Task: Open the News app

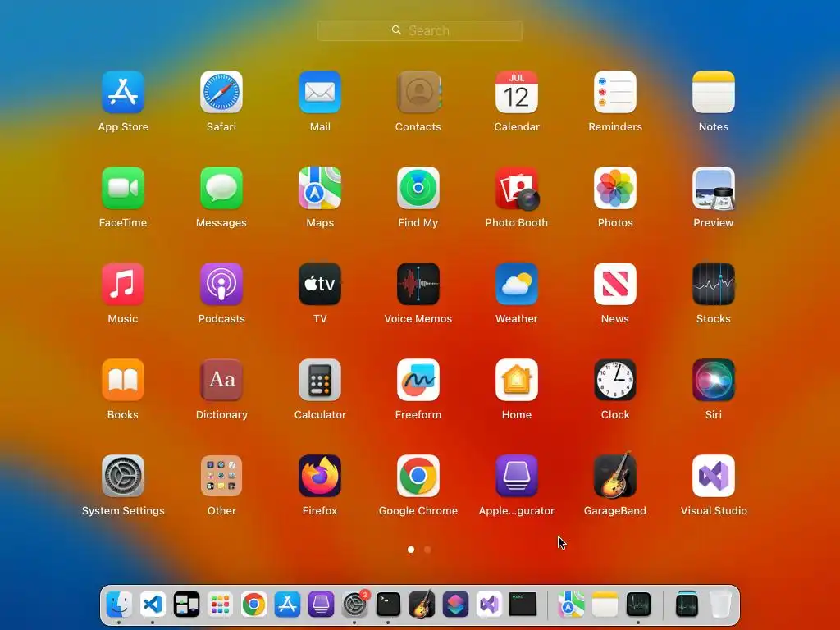Action: [x=615, y=284]
